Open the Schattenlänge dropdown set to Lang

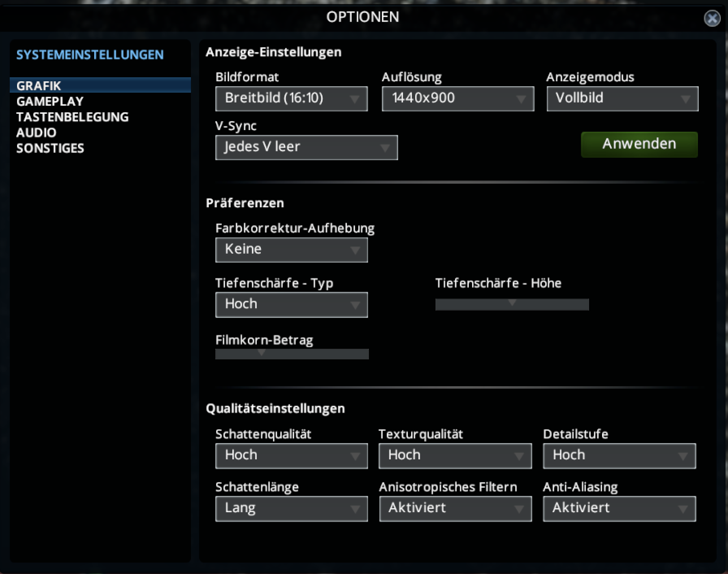pos(291,509)
